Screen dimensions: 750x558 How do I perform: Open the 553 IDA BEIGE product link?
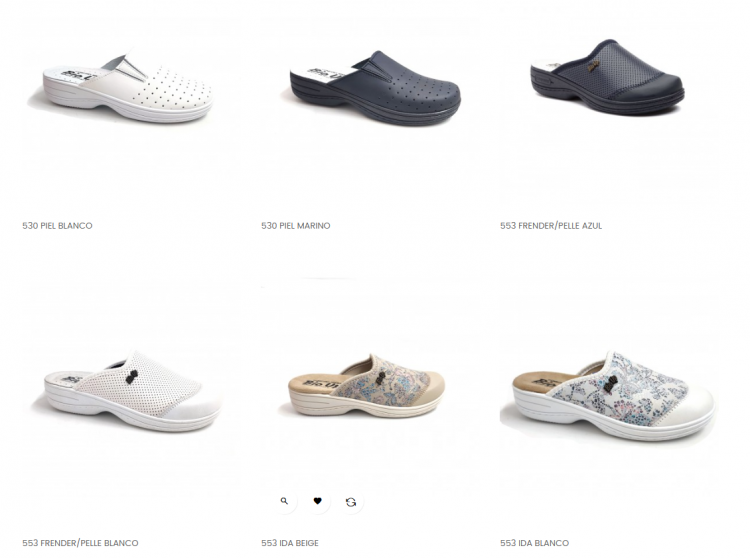(290, 543)
